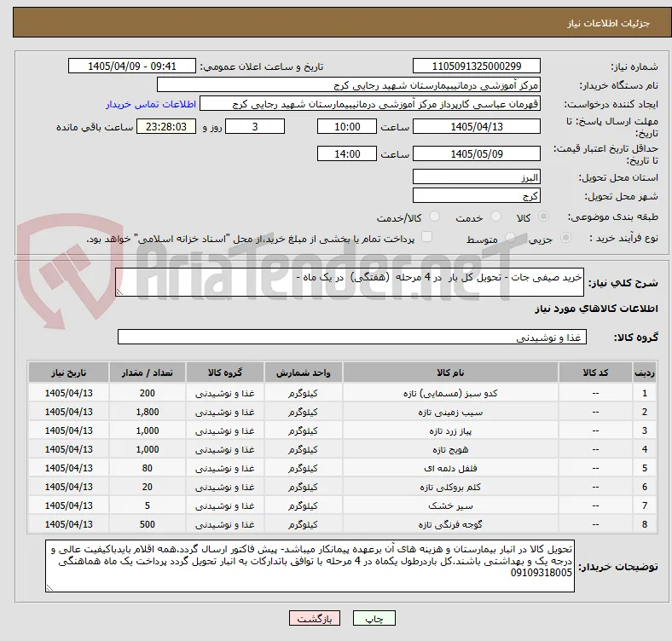Select the متوسط purchase type radio
Screen dimensions: 672x641
point(510,237)
